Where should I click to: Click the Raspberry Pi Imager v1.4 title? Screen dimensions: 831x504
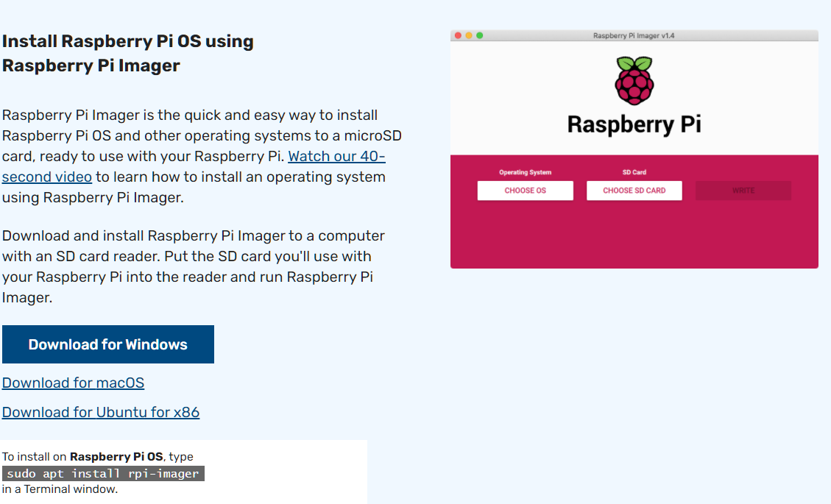point(634,35)
